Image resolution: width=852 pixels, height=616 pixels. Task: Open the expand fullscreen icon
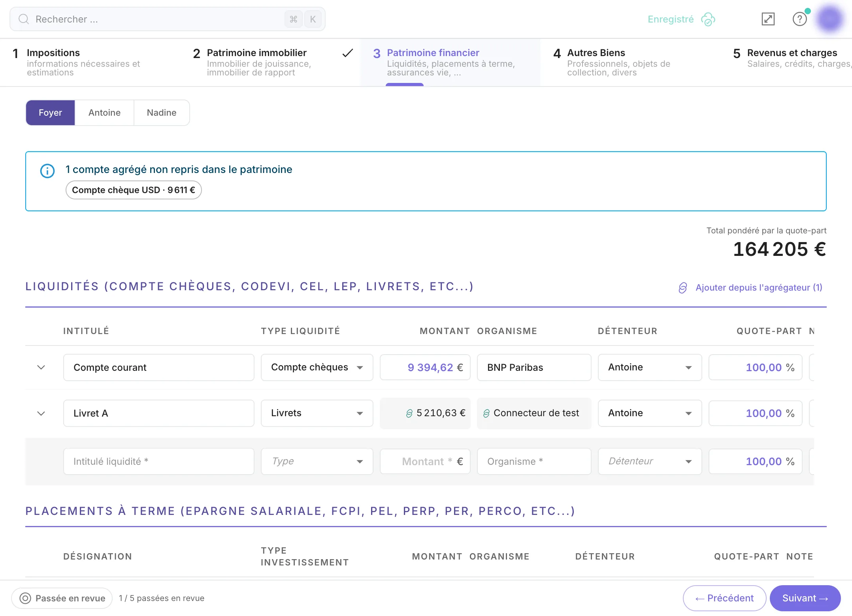click(x=768, y=19)
